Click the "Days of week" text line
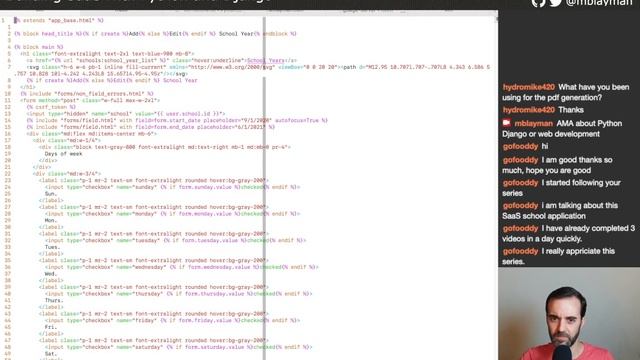This screenshot has height=360, width=640. [63, 154]
